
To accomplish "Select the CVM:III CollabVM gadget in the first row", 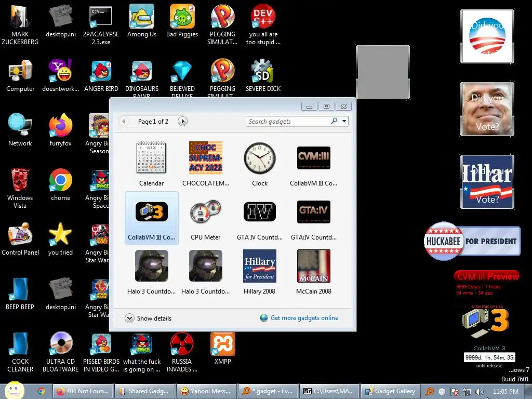I will point(313,164).
